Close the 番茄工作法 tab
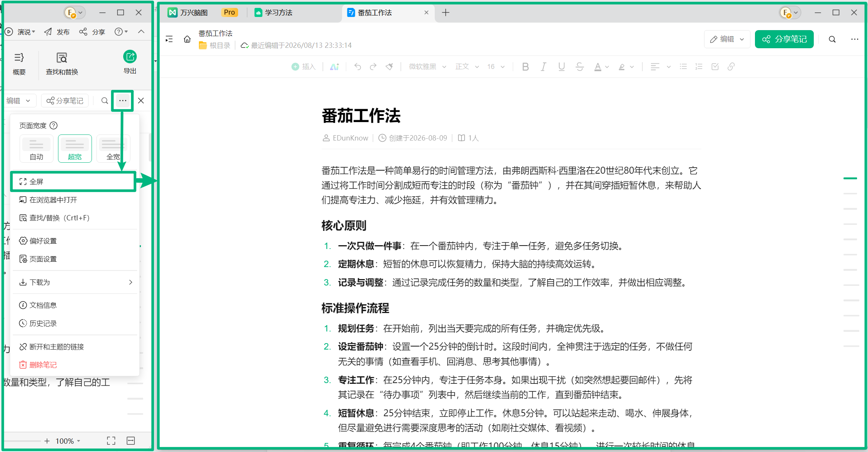This screenshot has height=452, width=868. pos(426,12)
